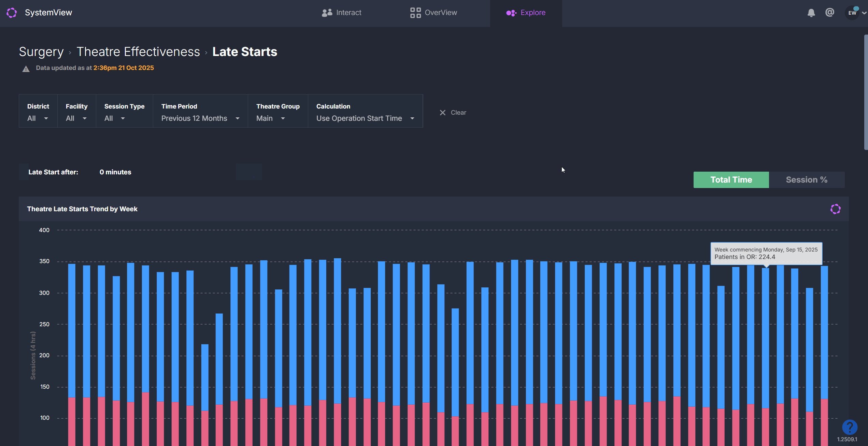This screenshot has width=868, height=446.
Task: Expand the Calculation dropdown
Action: (365, 118)
